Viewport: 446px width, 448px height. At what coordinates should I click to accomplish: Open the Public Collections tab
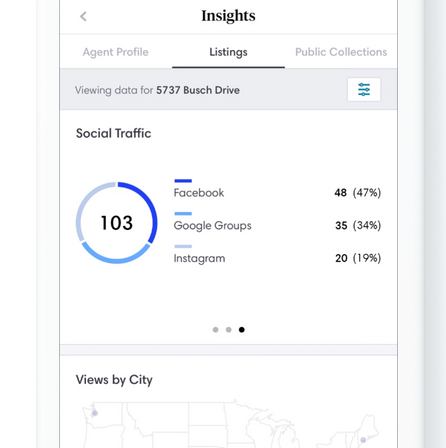pyautogui.click(x=341, y=52)
